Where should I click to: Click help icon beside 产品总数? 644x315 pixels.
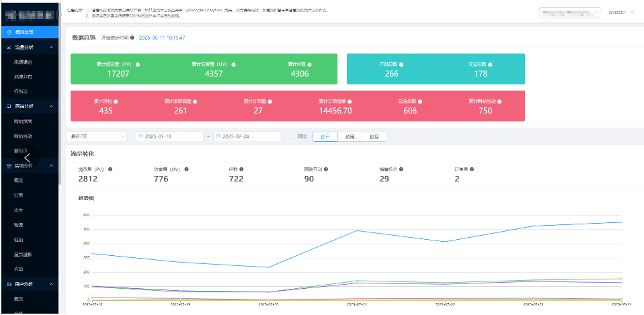point(401,64)
